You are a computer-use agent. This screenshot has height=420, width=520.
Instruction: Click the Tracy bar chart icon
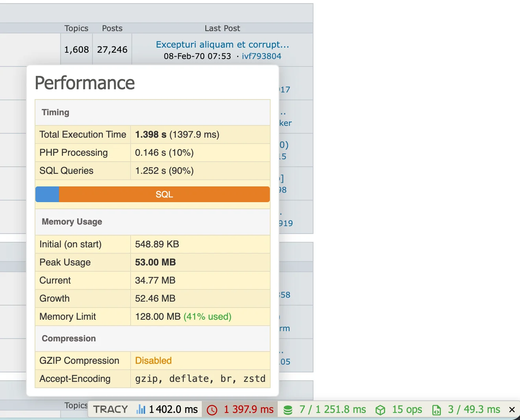click(141, 409)
